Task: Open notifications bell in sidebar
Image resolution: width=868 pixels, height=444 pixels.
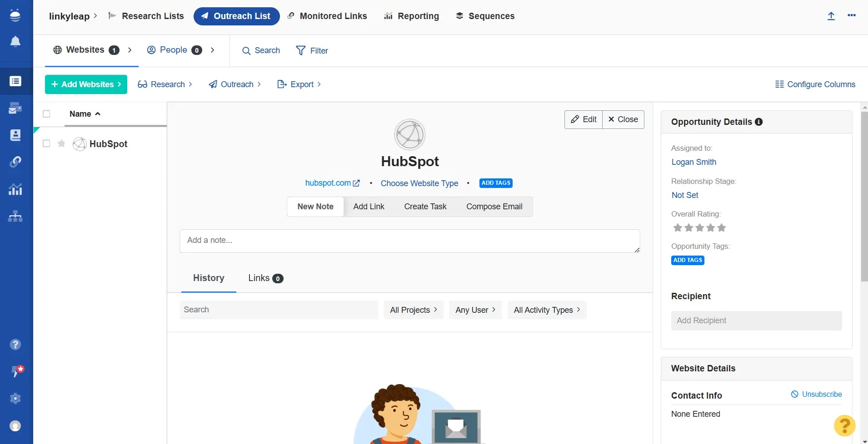Action: 15,41
